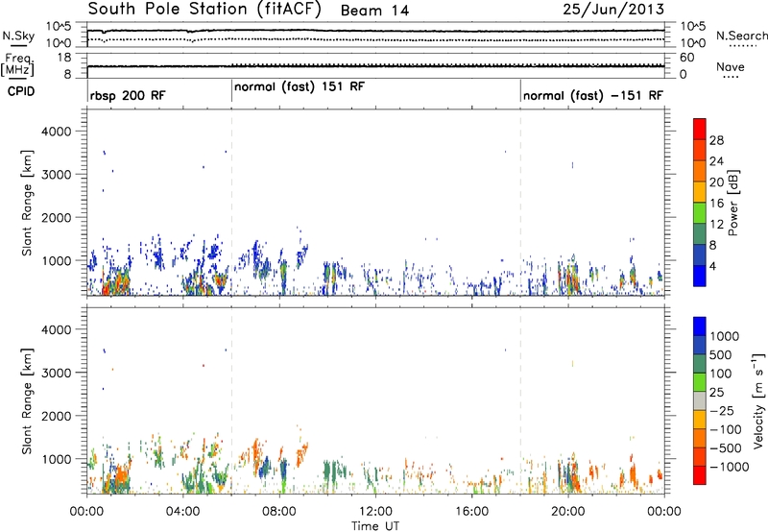
Task: Click the '16' Power colorbar tick label
Action: click(x=716, y=204)
